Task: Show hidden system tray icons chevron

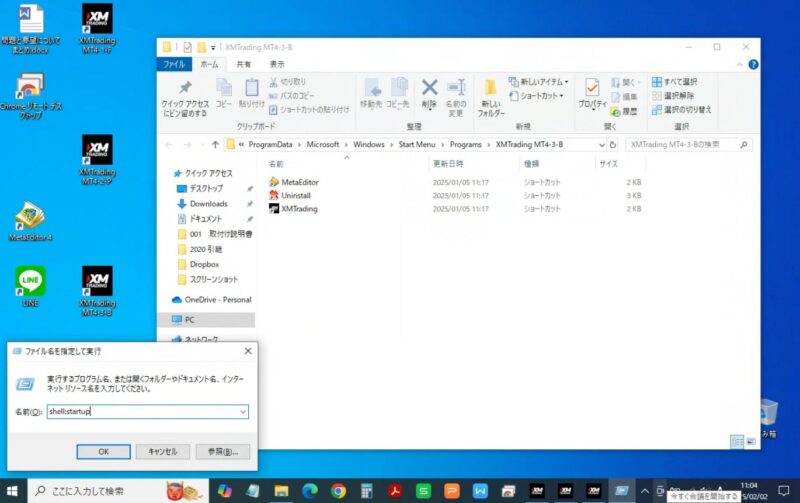Action: click(644, 491)
